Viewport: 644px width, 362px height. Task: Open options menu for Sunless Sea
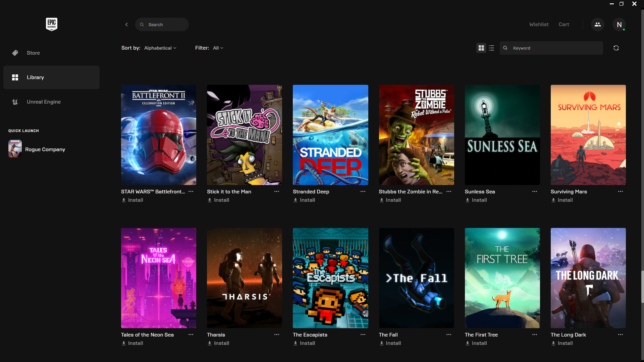535,192
